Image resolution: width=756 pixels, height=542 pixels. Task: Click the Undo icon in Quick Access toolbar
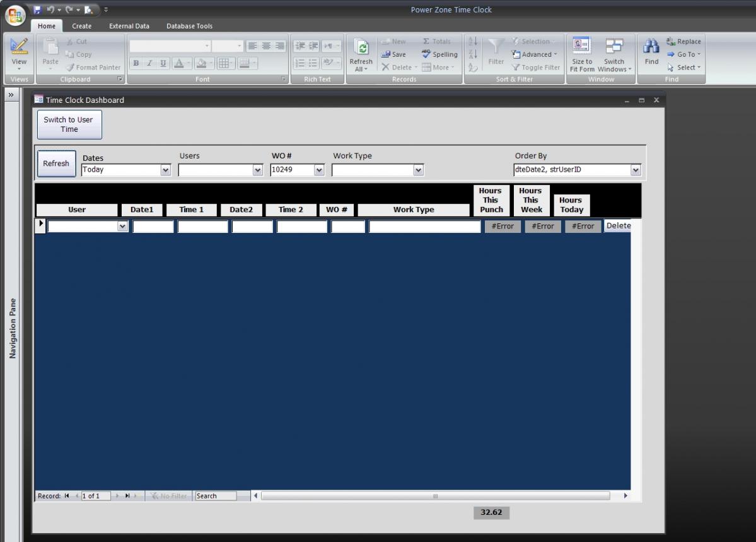[50, 9]
